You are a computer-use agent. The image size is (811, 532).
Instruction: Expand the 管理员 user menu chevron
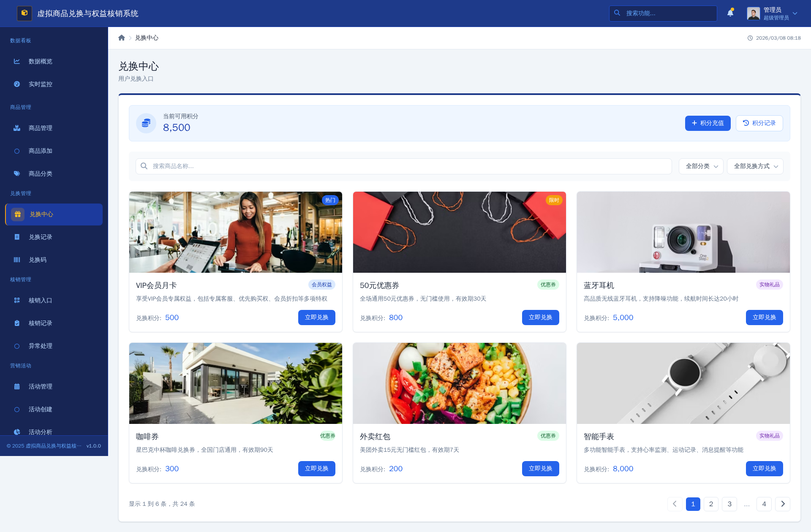[795, 14]
